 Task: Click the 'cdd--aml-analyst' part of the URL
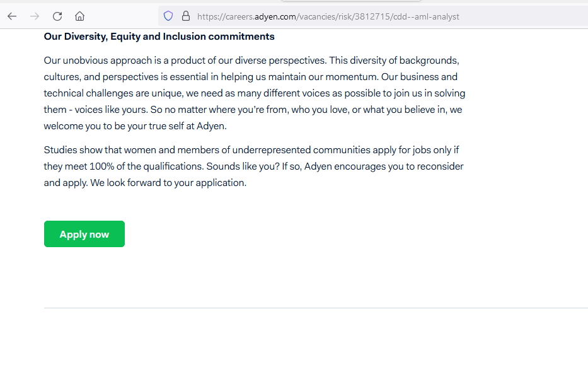coord(426,17)
